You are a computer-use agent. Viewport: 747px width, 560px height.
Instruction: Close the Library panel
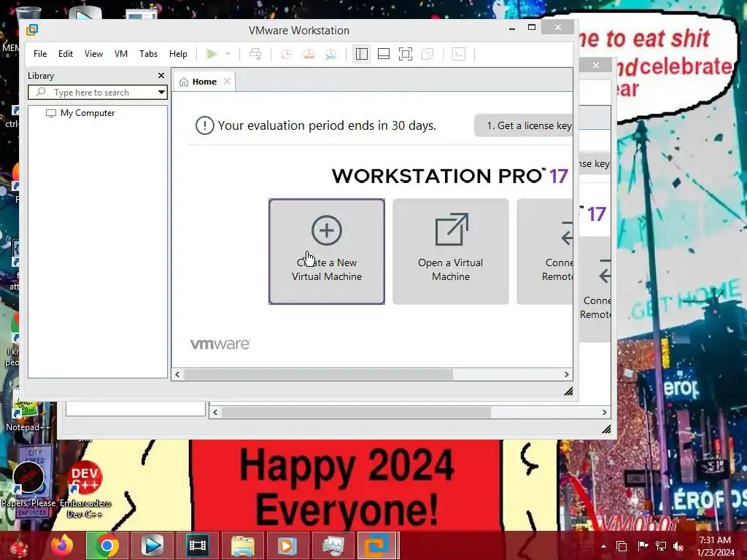pos(161,76)
